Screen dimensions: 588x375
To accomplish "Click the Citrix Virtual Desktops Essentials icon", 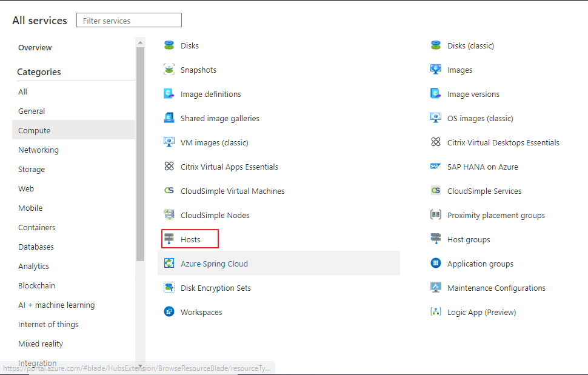I will (436, 142).
